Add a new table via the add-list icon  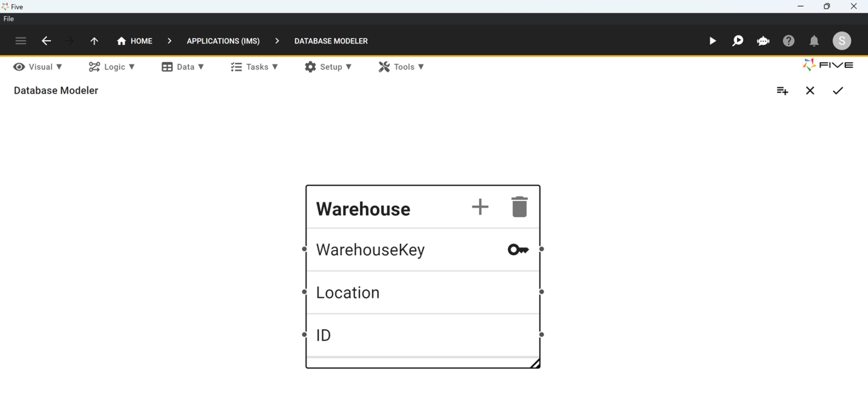coord(782,90)
